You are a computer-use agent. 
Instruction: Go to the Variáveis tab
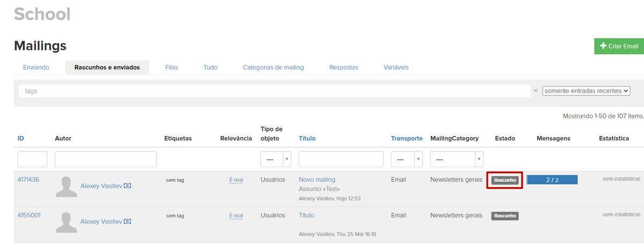pyautogui.click(x=396, y=68)
